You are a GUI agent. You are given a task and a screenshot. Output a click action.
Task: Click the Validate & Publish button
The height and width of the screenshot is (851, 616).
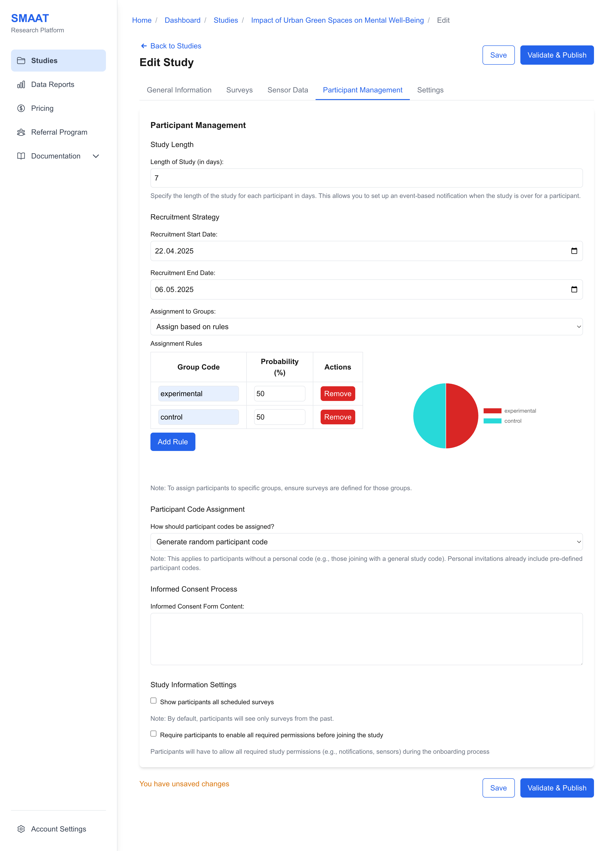point(557,55)
